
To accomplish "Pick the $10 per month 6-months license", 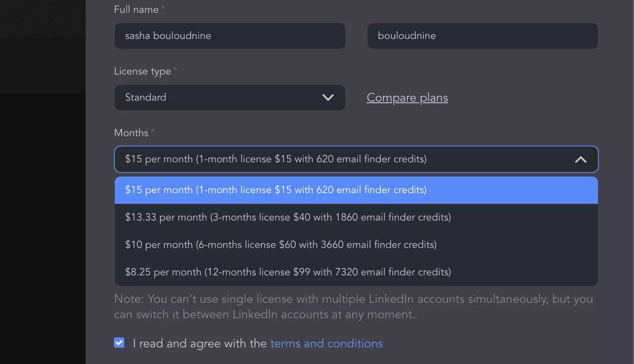I will click(x=281, y=245).
